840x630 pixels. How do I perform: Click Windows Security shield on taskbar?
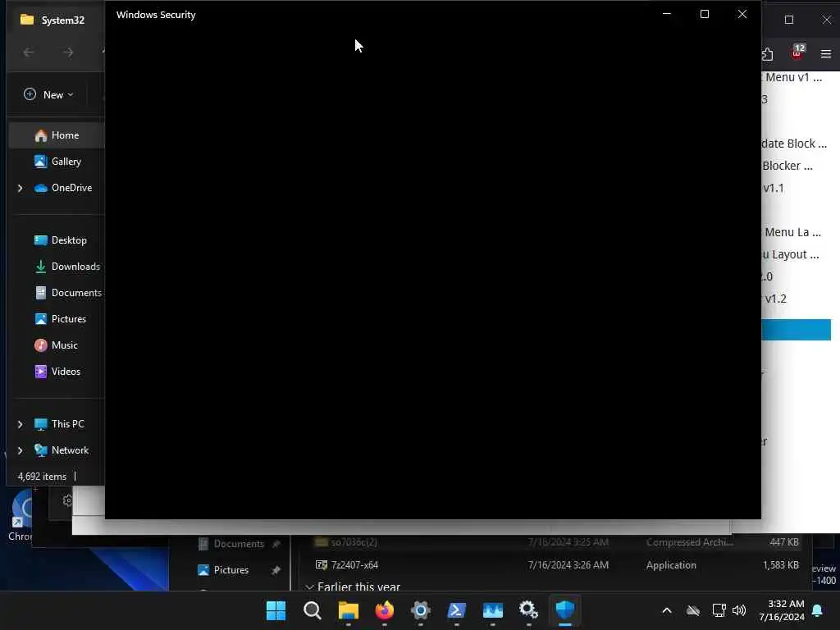pos(565,610)
